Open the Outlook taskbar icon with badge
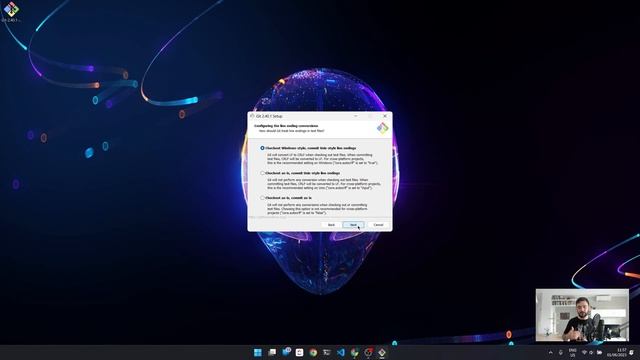640x360 pixels. coord(286,353)
